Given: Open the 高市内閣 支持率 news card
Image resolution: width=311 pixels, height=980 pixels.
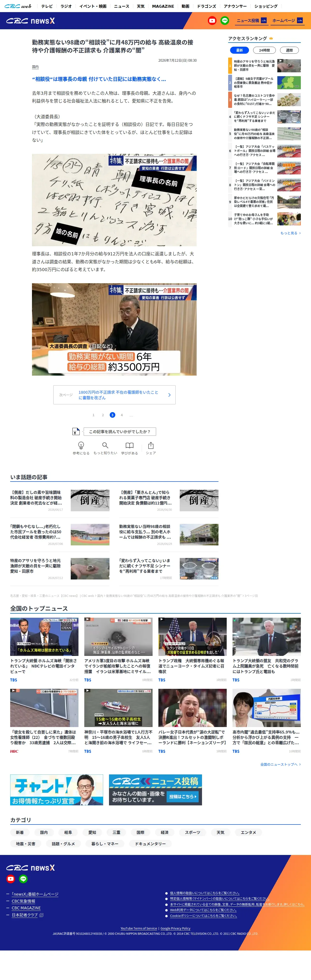Looking at the screenshot, I should (266, 721).
